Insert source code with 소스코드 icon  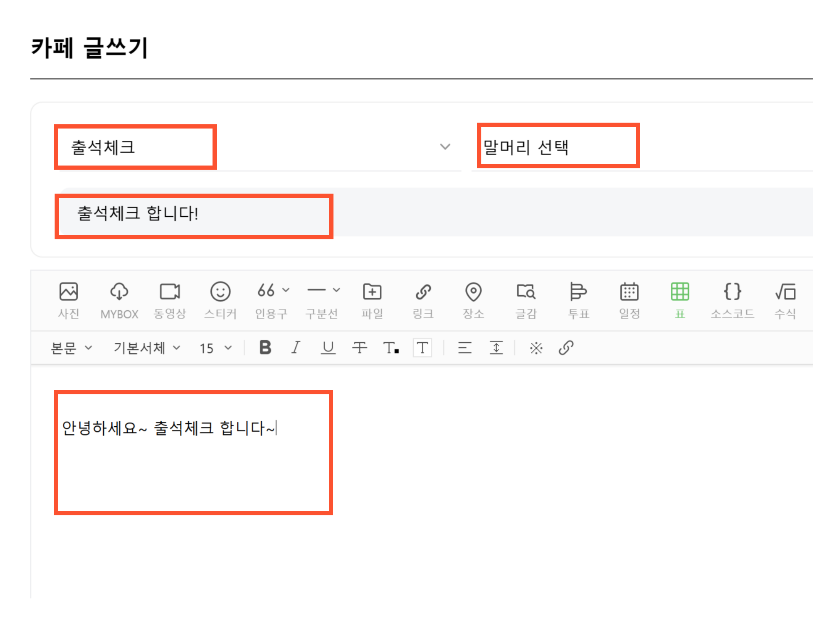click(x=732, y=300)
